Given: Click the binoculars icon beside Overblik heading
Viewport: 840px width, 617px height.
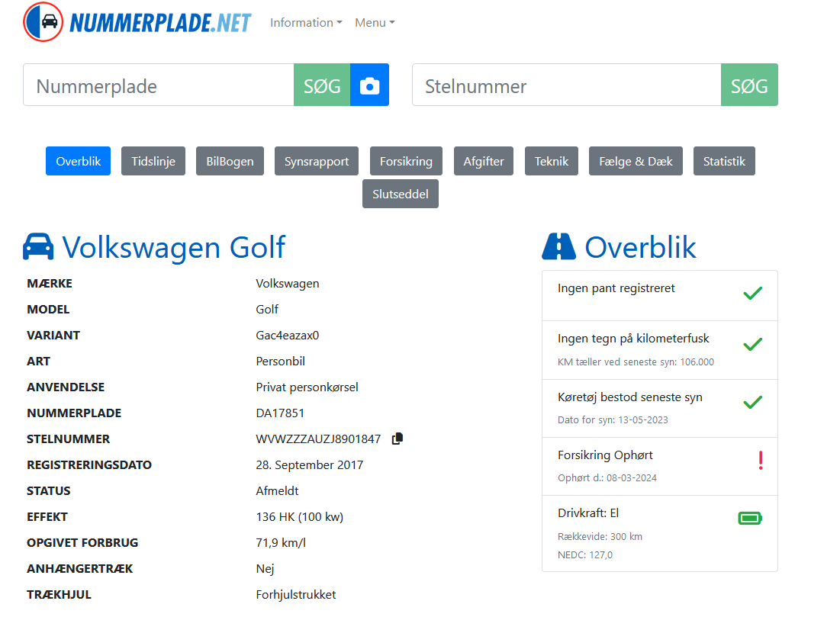Looking at the screenshot, I should 558,247.
